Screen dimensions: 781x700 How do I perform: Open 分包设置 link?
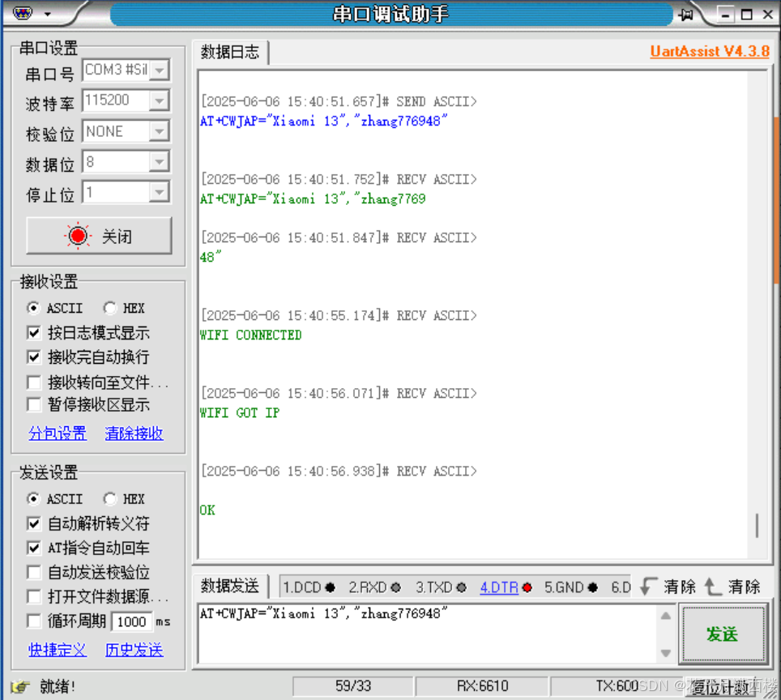coord(58,433)
